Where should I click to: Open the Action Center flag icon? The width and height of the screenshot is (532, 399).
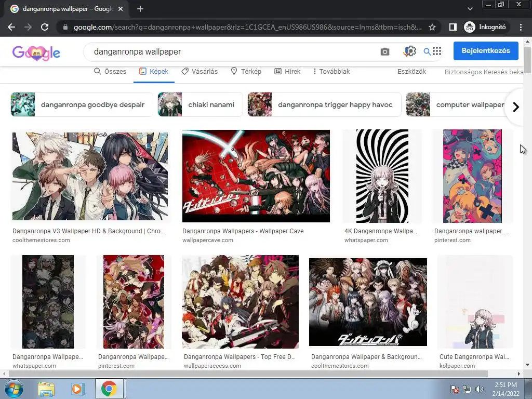(454, 389)
